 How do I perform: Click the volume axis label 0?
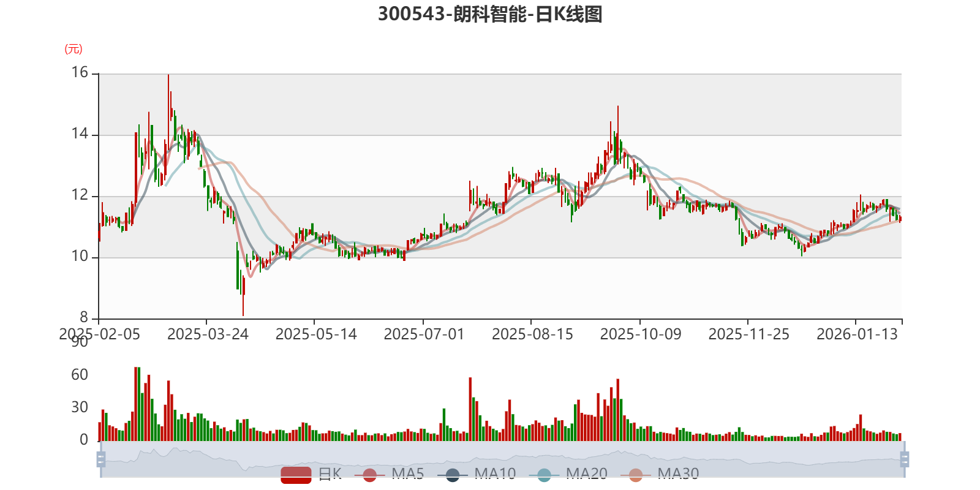84,440
